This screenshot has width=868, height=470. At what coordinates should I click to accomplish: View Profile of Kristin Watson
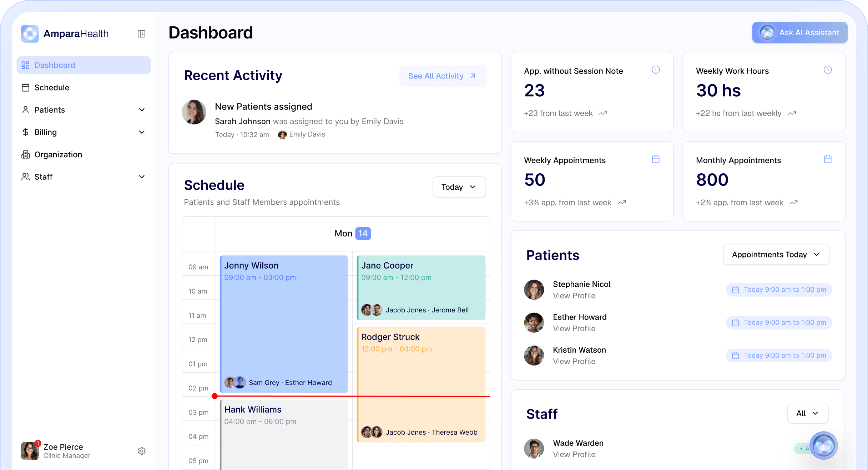[x=574, y=362]
